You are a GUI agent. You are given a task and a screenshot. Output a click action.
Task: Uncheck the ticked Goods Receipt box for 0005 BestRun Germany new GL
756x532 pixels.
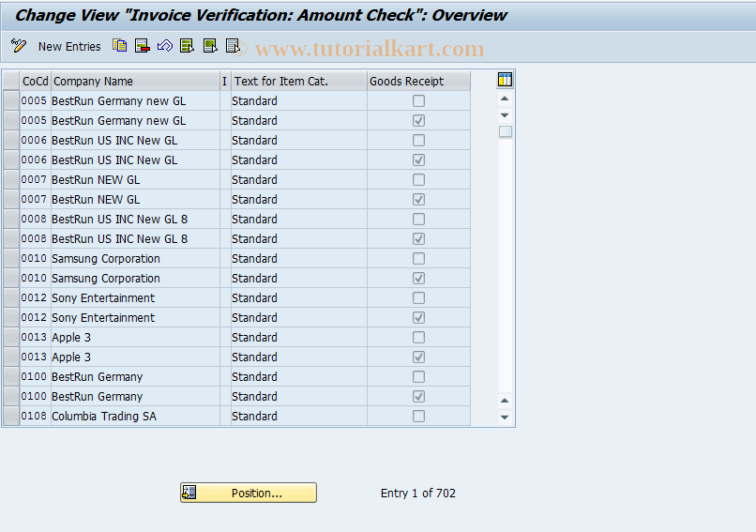418,121
